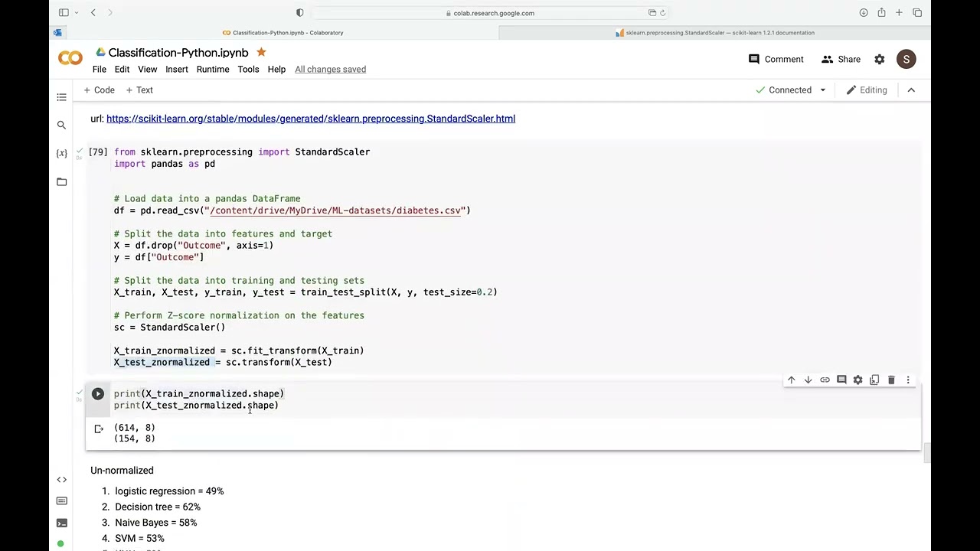Open the Runtime menu

pyautogui.click(x=213, y=69)
